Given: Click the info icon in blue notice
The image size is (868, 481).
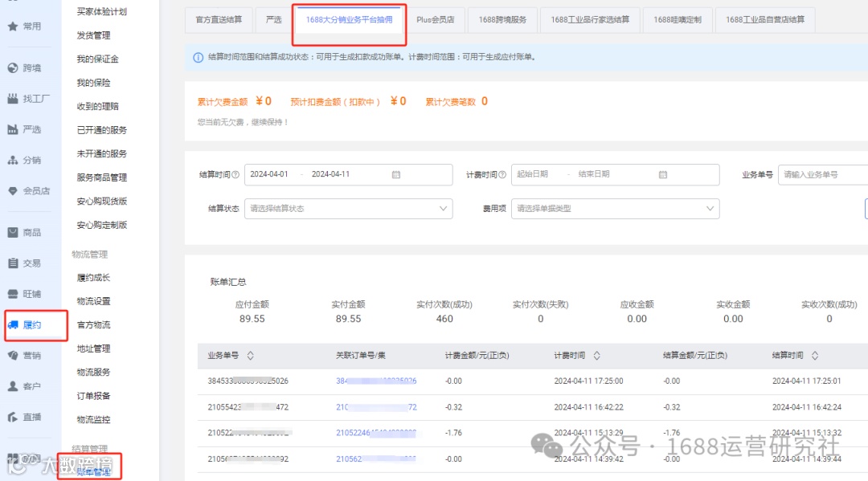Looking at the screenshot, I should point(199,58).
